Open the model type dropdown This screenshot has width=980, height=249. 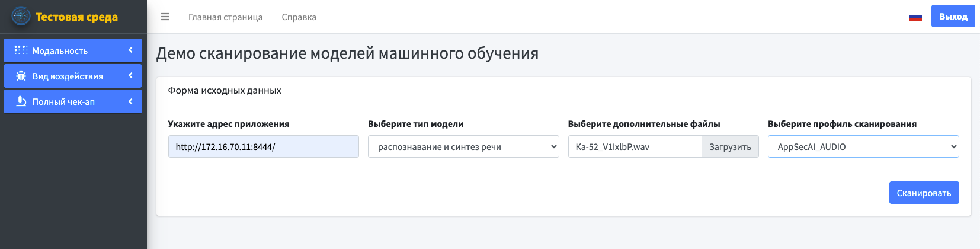[x=463, y=146]
